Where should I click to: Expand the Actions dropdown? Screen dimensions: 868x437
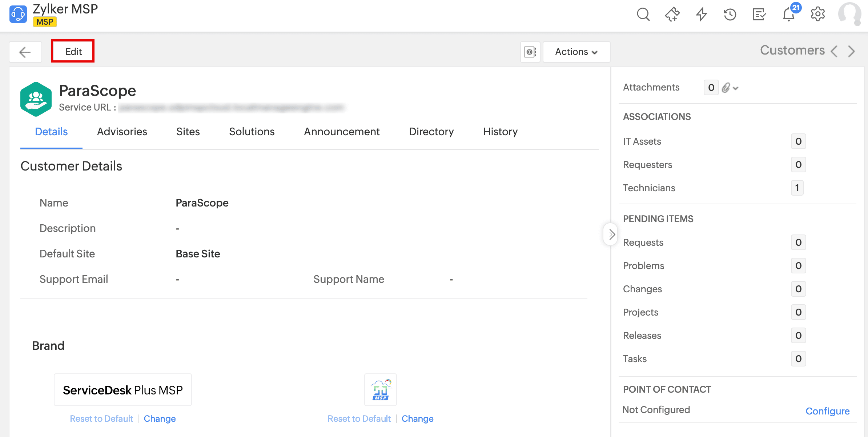(576, 52)
